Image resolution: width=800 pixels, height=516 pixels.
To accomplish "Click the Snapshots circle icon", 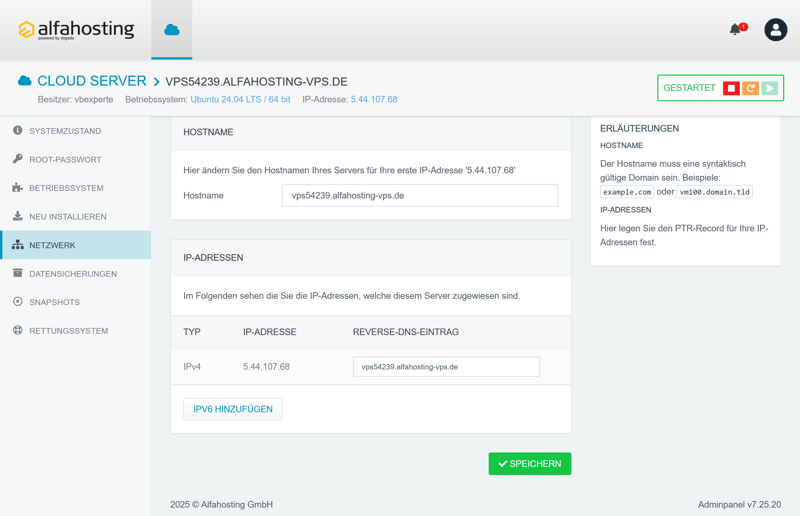I will coord(18,302).
